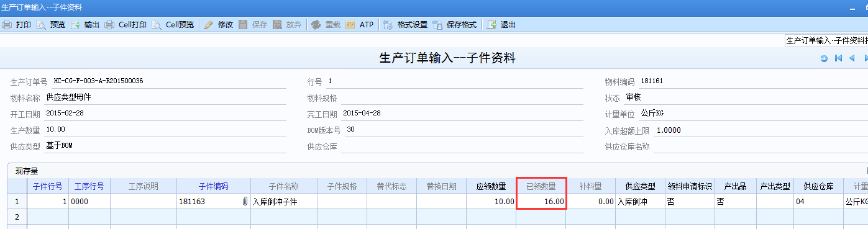This screenshot has height=229, width=868.
Task: Open the 生产订单输入-子件资料 template dropdown
Action: point(826,40)
